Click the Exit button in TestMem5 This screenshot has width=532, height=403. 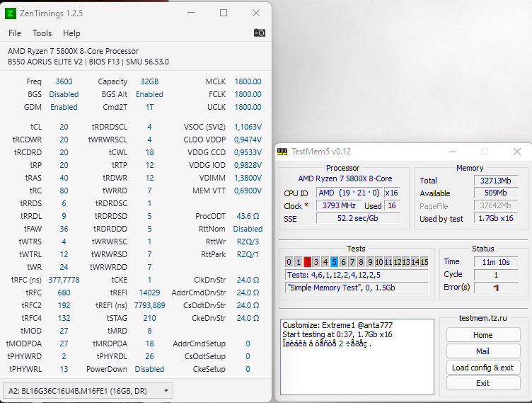pyautogui.click(x=483, y=383)
